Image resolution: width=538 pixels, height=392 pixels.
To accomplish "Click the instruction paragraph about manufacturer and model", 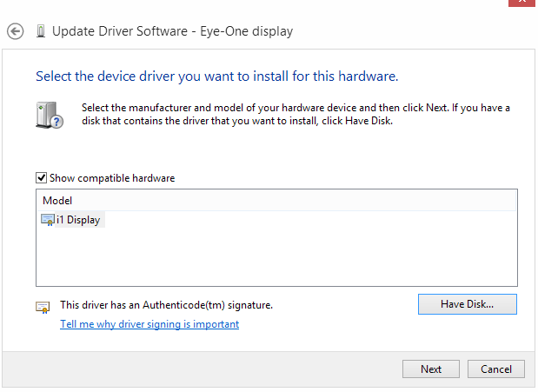I will pos(296,114).
